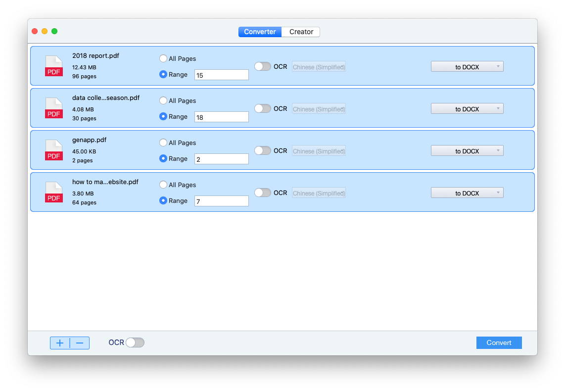Image resolution: width=565 pixels, height=392 pixels.
Task: Click the PDF icon for data colle...season.pdf
Action: [x=54, y=108]
